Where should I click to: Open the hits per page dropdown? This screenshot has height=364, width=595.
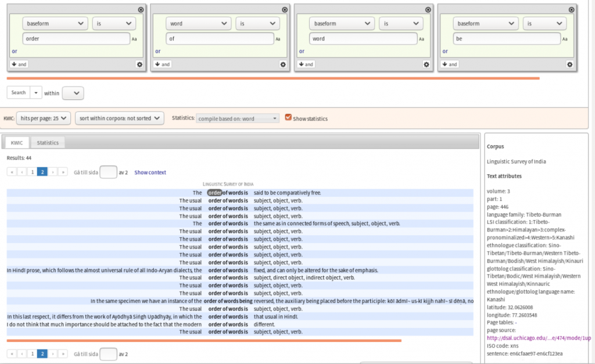[x=44, y=118]
